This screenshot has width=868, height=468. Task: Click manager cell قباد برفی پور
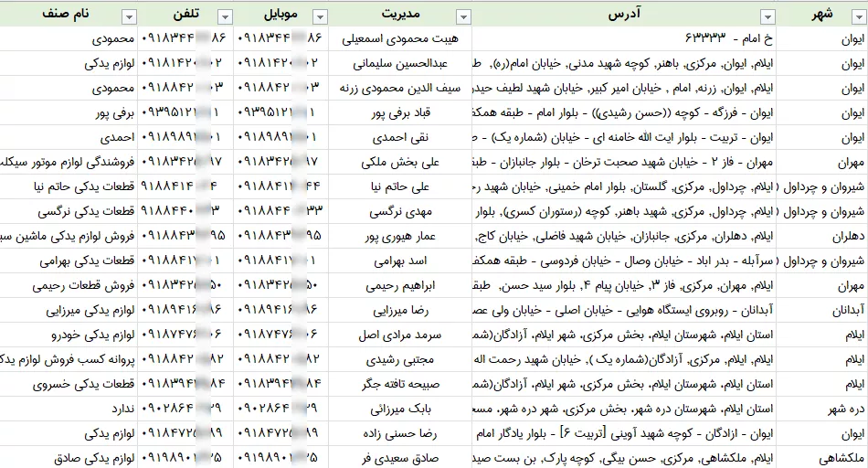(x=400, y=112)
